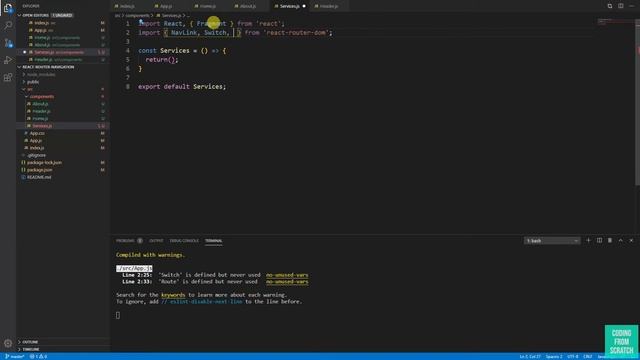This screenshot has width=640, height=360.
Task: Click the CRLF line ending indicator
Action: coord(588,357)
